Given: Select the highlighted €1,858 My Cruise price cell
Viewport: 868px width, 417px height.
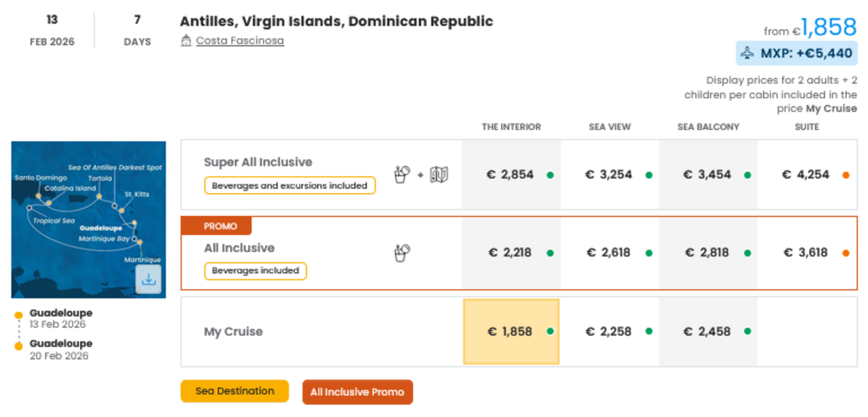Looking at the screenshot, I should (x=511, y=332).
